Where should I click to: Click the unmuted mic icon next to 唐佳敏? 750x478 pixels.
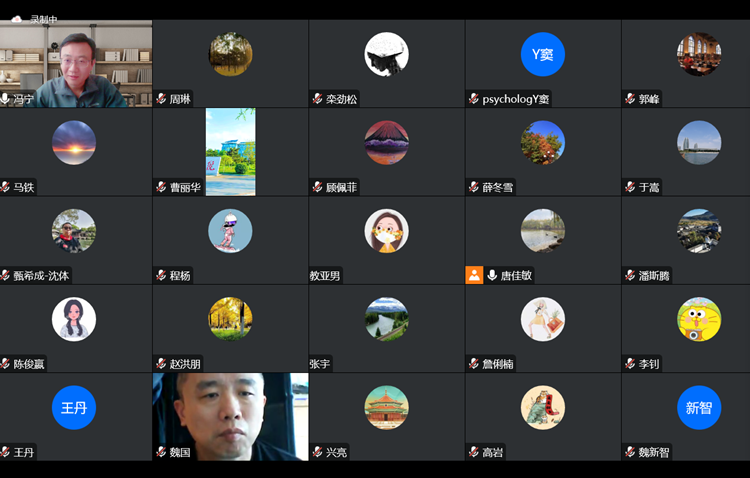[x=492, y=275]
